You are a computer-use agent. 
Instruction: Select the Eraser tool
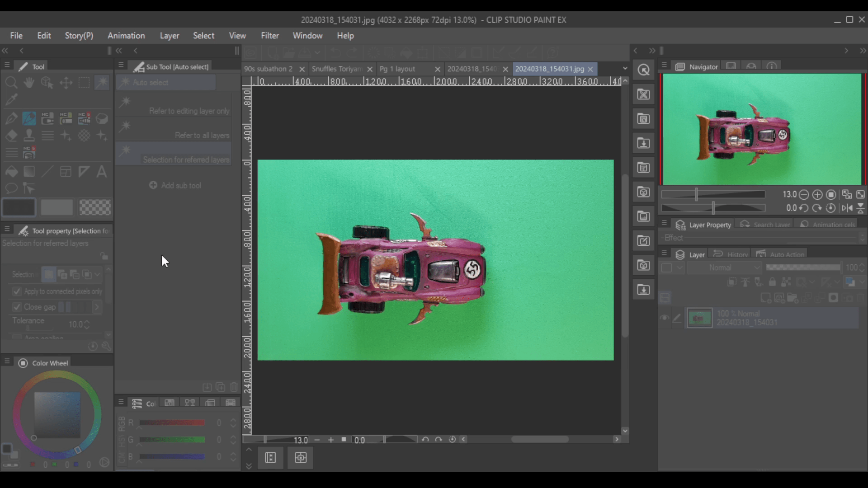click(11, 135)
